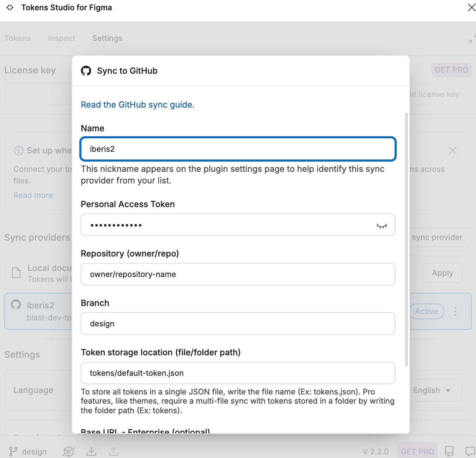Image resolution: width=476 pixels, height=458 pixels.
Task: Click the V 2.2.0 version label
Action: coord(376,452)
